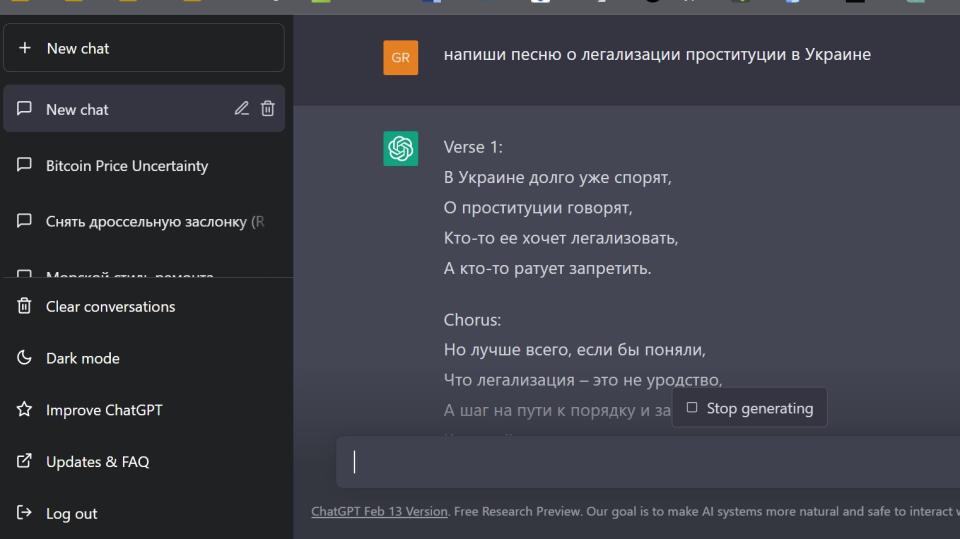Open the Снять дроссельную заслонку conversation

(x=150, y=222)
